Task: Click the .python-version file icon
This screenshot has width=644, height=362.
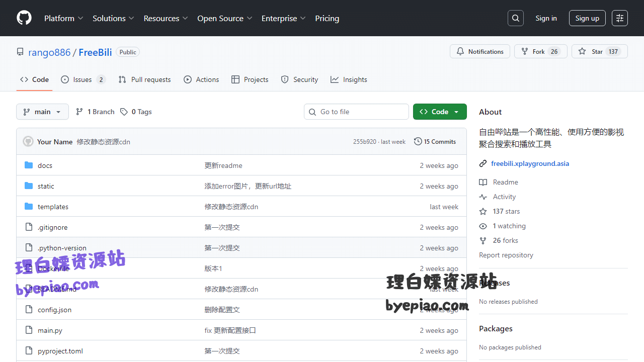Action: pyautogui.click(x=29, y=247)
